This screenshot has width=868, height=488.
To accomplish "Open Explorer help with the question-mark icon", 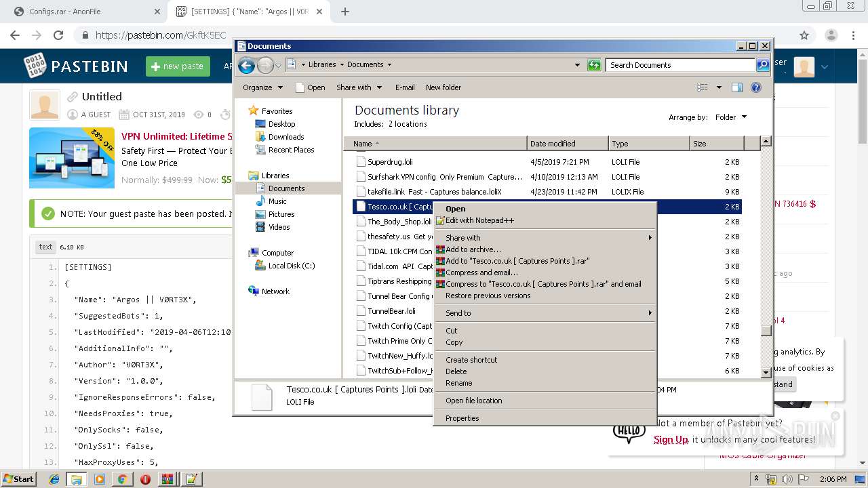I will coord(756,87).
